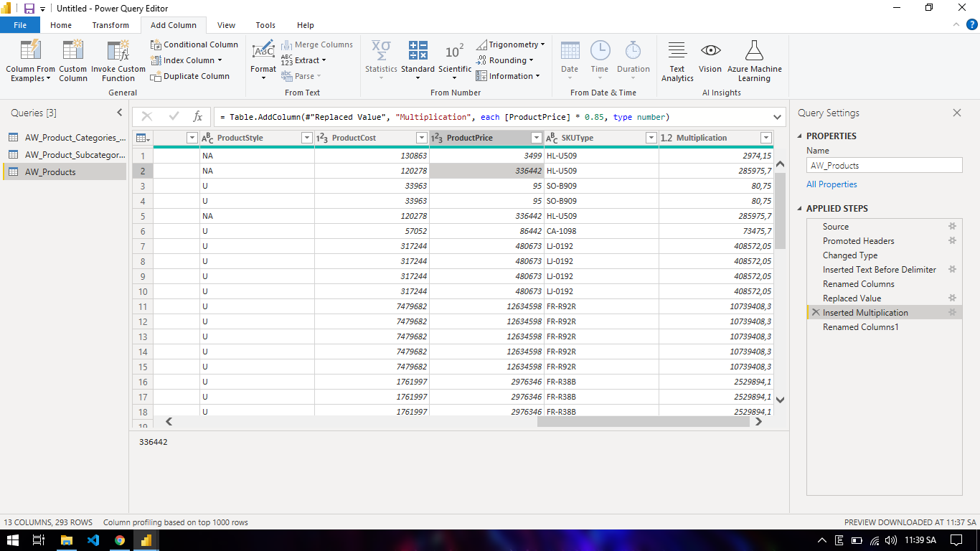Open SKUType column filter dropdown
Image resolution: width=980 pixels, height=551 pixels.
[651, 138]
